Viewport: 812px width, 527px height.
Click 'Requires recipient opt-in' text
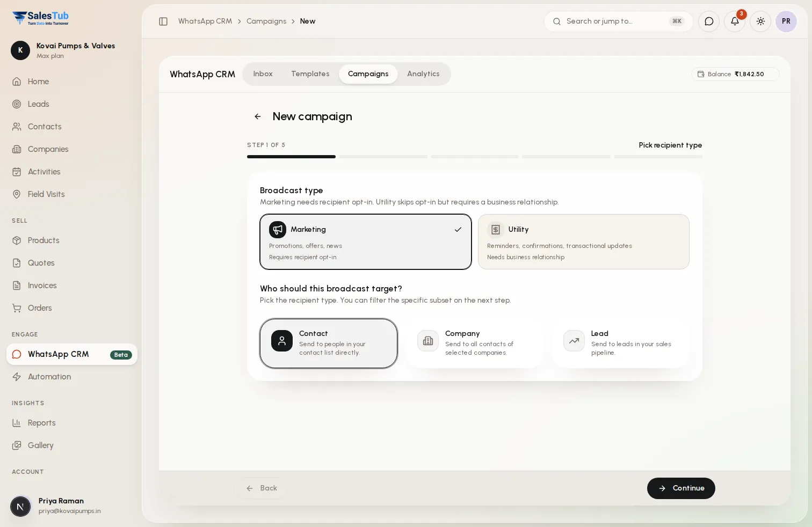coord(303,257)
